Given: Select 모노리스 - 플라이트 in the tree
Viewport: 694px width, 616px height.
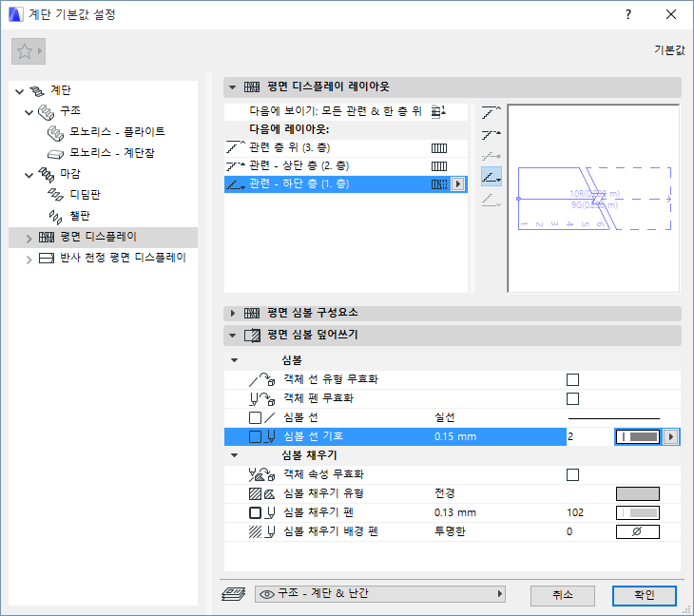Looking at the screenshot, I should point(117,131).
